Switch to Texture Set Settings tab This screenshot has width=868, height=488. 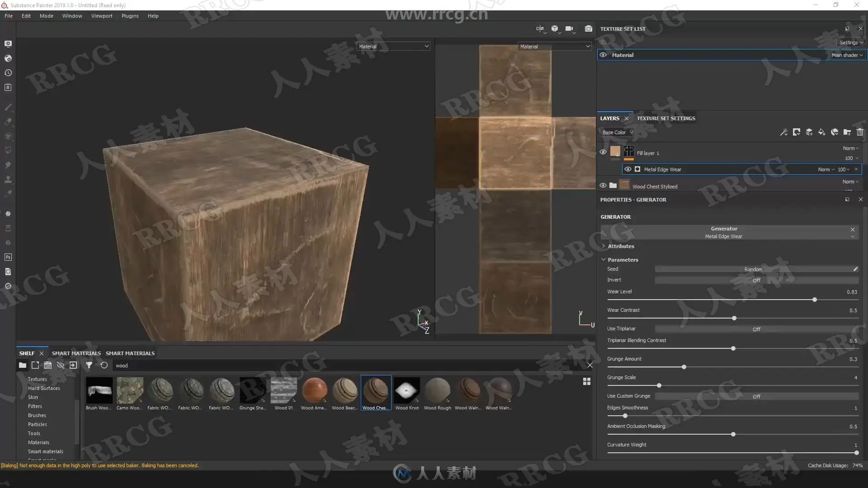pyautogui.click(x=666, y=118)
